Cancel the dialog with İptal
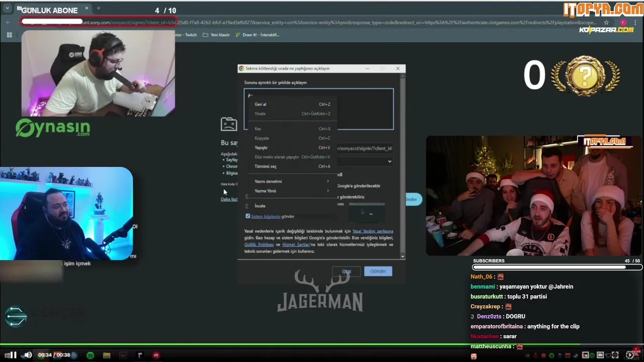 click(x=347, y=271)
